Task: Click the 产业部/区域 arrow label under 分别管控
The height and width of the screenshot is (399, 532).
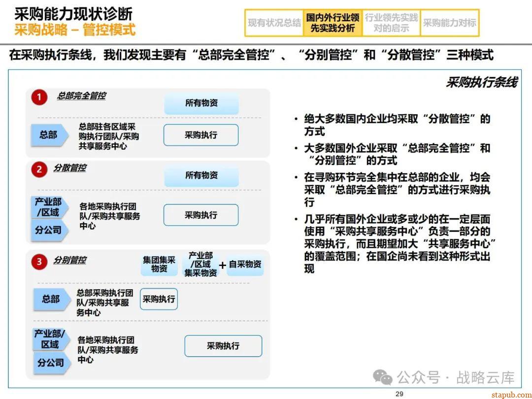Action: (51, 339)
